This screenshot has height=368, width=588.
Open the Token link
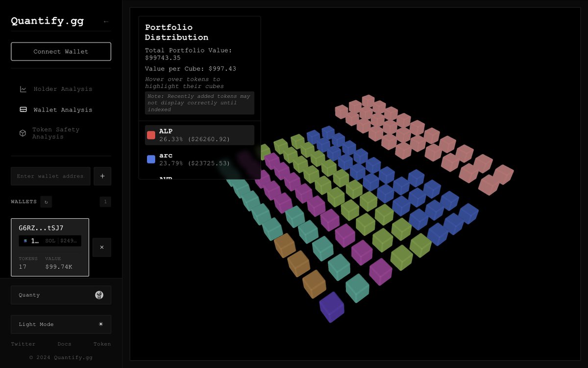[x=102, y=344]
